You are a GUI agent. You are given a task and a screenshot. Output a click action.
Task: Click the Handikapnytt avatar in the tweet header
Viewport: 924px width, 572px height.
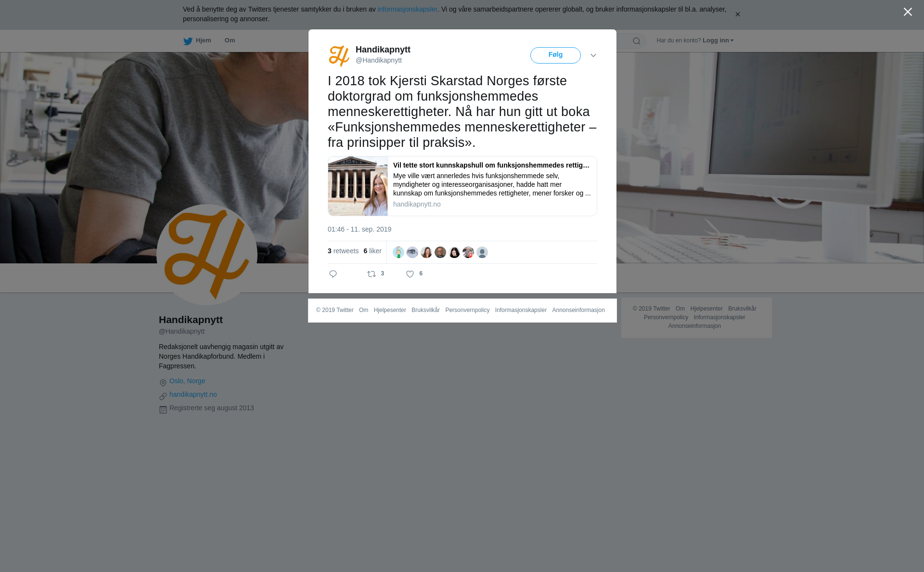coord(339,56)
